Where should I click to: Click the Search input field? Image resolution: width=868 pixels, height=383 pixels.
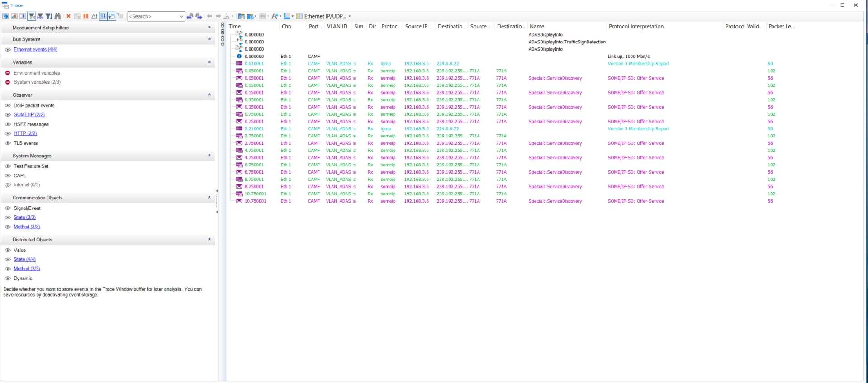pos(153,16)
